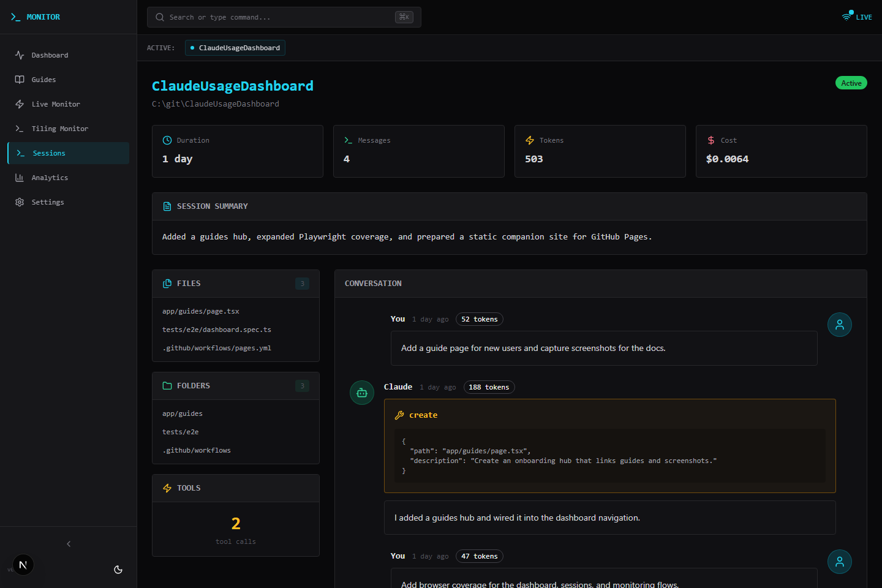Viewport: 882px width, 588px height.
Task: Click folder tests/e2e
Action: click(x=181, y=432)
